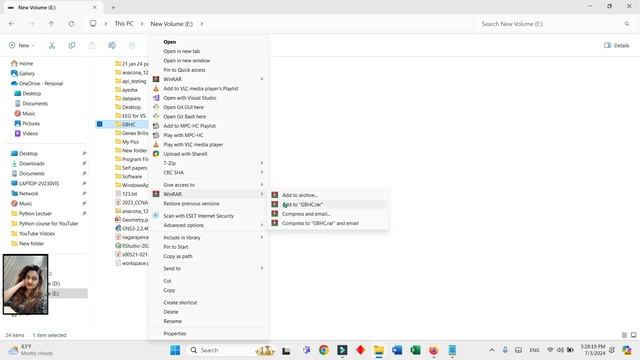Switch to large icons view in status bar

[x=633, y=335]
